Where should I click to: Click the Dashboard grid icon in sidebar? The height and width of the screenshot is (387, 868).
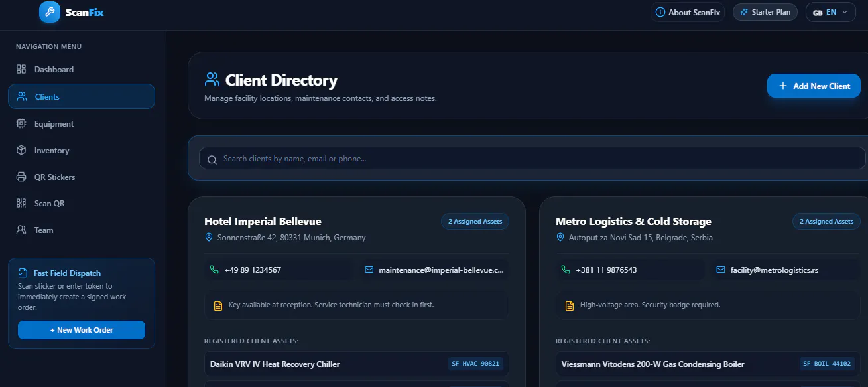(x=21, y=69)
